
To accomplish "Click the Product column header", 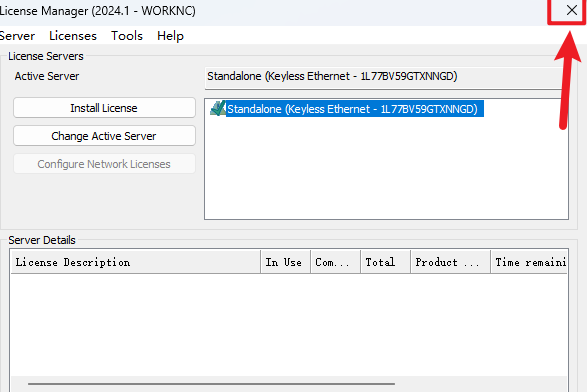I will (451, 262).
